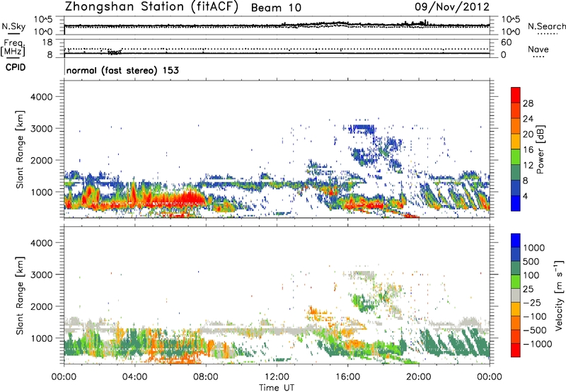This screenshot has width=566, height=392.
Task: Click the 1000 range tick on the velocity panel axis
Action: click(x=41, y=338)
